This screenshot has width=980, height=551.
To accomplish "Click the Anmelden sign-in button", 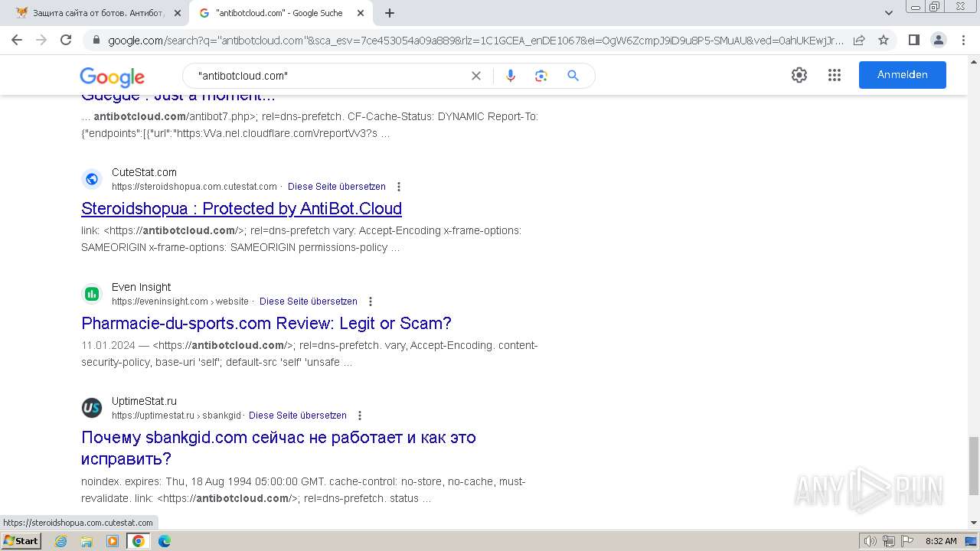I will [x=903, y=75].
